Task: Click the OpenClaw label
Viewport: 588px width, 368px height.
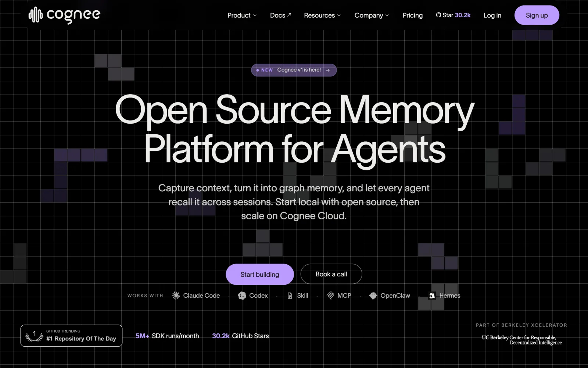Action: point(395,296)
